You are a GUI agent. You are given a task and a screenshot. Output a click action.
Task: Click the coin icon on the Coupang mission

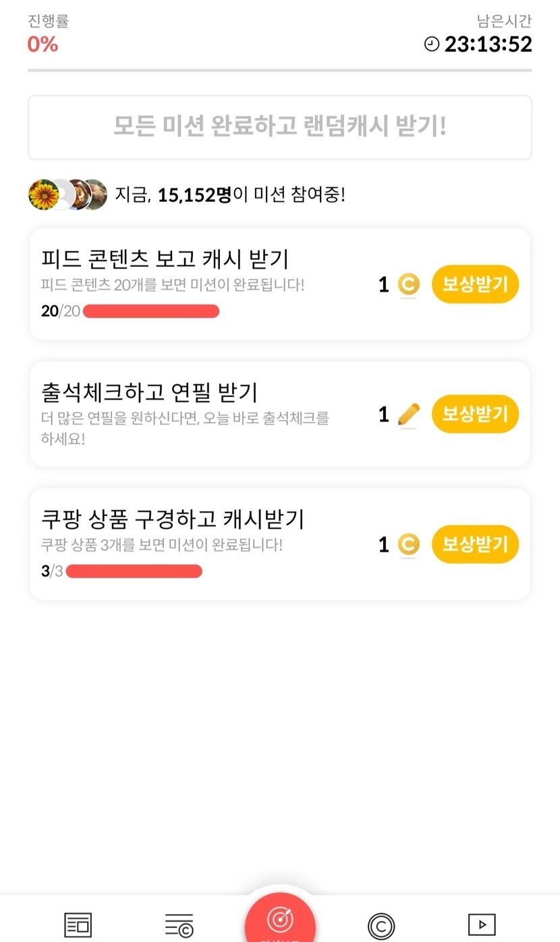[x=408, y=544]
